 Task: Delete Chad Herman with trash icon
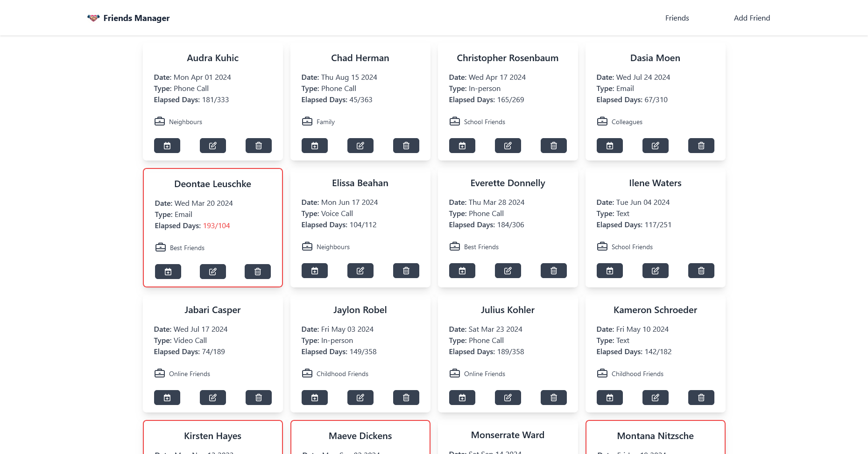pyautogui.click(x=406, y=146)
